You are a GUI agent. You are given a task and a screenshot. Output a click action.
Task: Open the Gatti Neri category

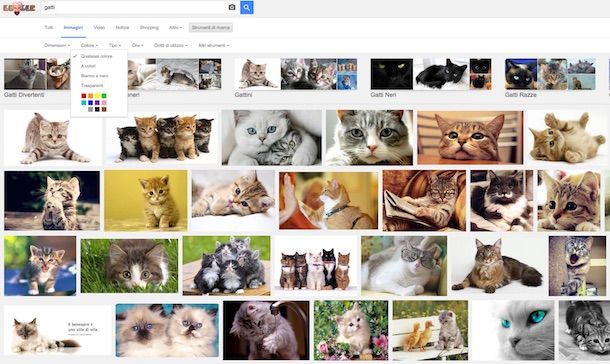coord(383,95)
